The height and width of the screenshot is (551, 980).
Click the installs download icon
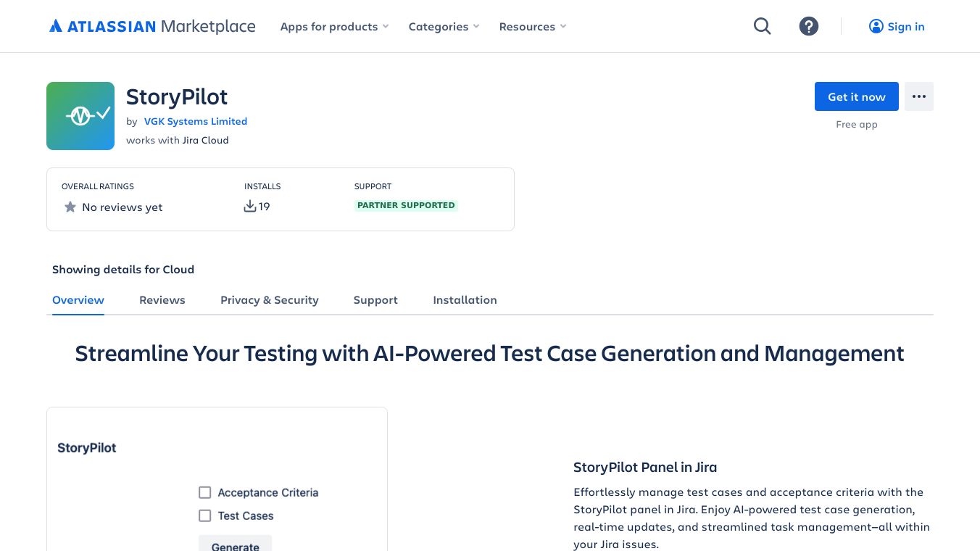coord(250,207)
